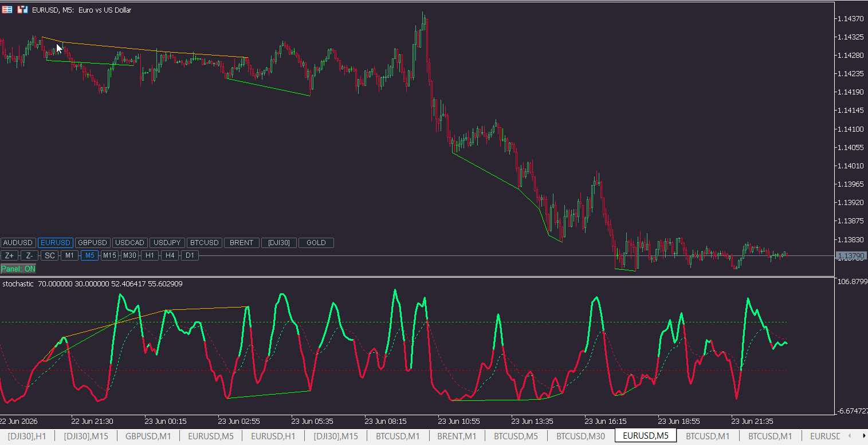
Task: Open the GBPUSD,M1 chart tab
Action: point(148,436)
